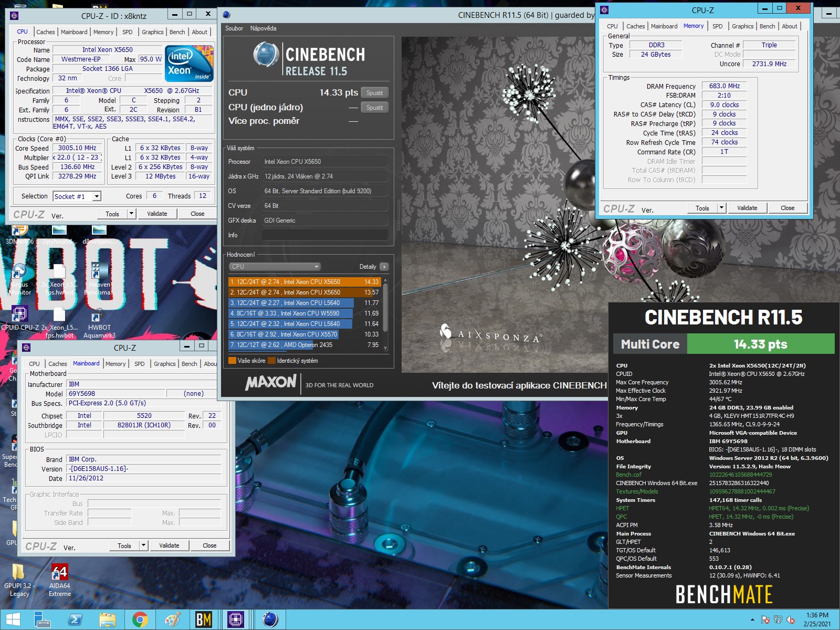Screen dimensions: 840x630
Task: Click the Info input field in Cinebench
Action: pos(325,235)
